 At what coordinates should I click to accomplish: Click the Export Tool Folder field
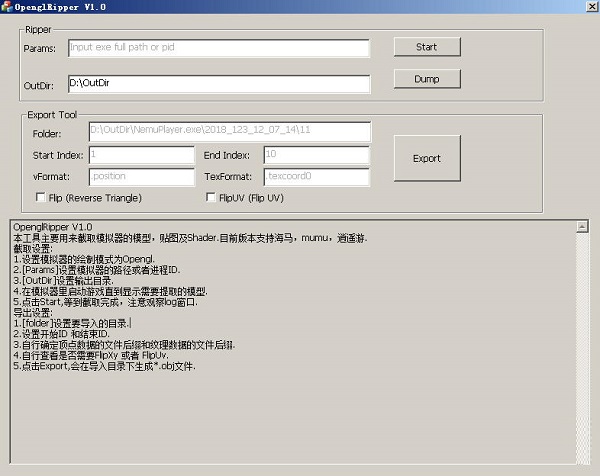point(230,131)
